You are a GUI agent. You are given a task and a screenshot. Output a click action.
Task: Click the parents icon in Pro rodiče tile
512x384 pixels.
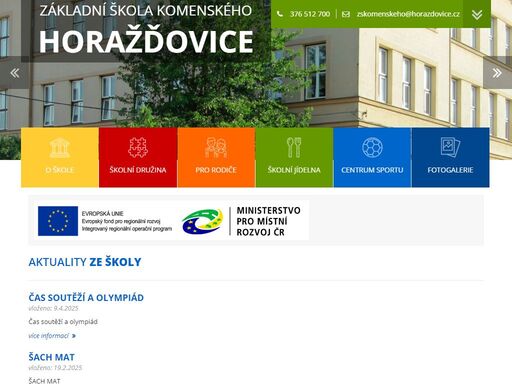[216, 147]
